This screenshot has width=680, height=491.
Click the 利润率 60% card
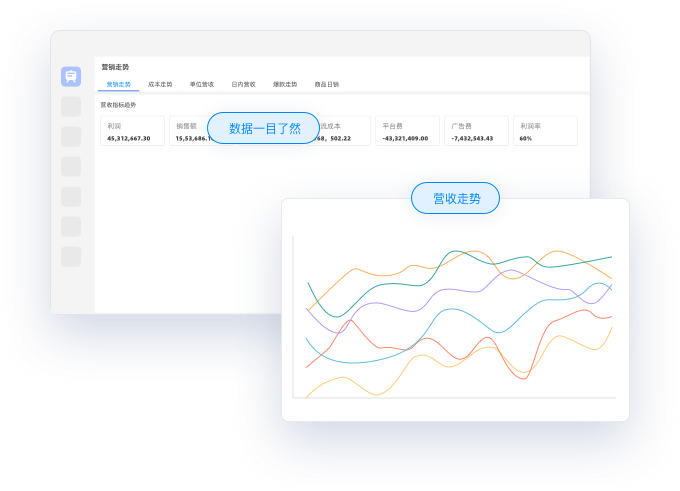[545, 131]
